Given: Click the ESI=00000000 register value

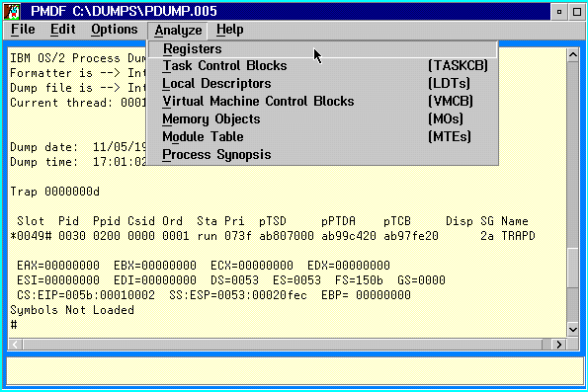Looking at the screenshot, I should pos(58,280).
